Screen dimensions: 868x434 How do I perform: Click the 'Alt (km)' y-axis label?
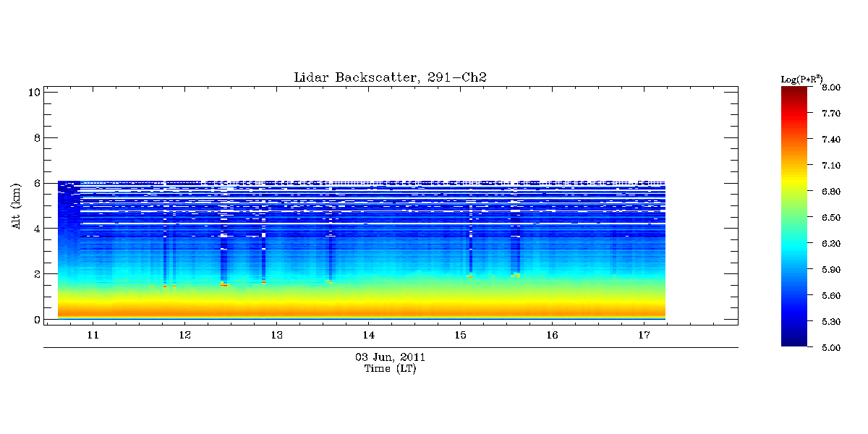(x=17, y=207)
